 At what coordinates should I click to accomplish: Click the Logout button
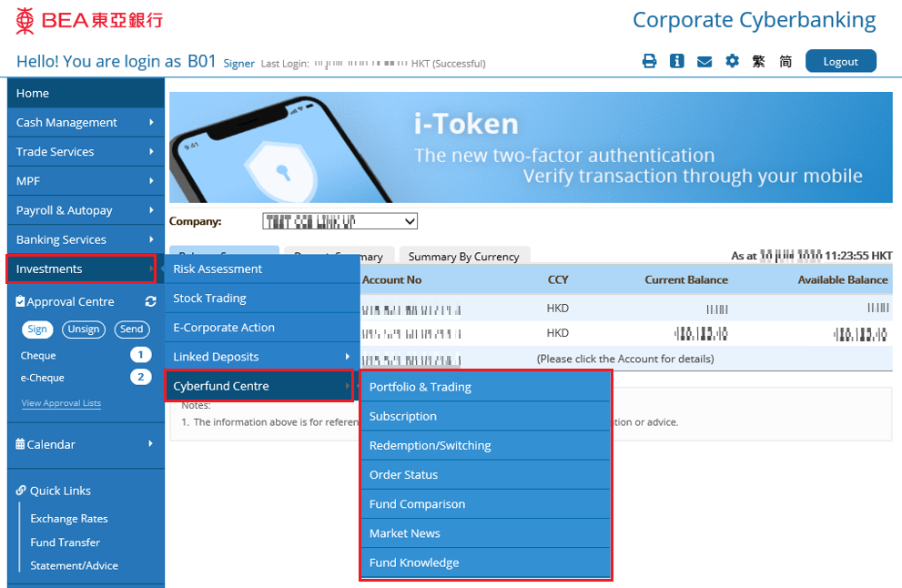click(x=840, y=62)
